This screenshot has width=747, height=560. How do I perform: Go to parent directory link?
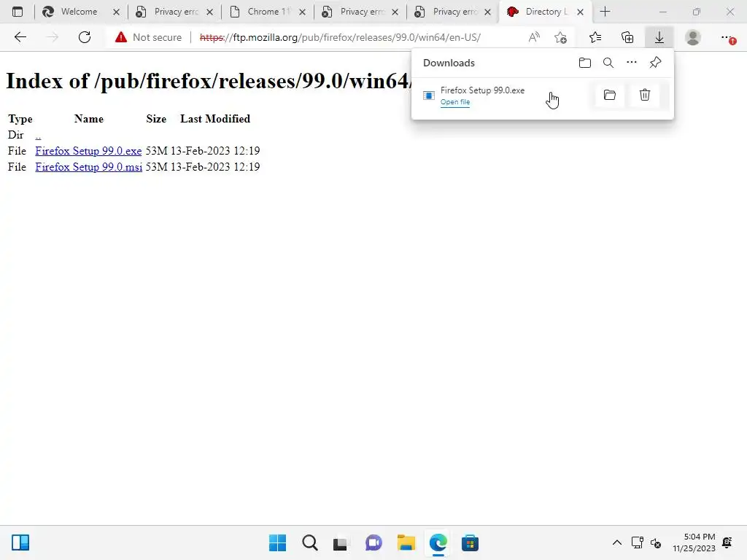coord(38,135)
